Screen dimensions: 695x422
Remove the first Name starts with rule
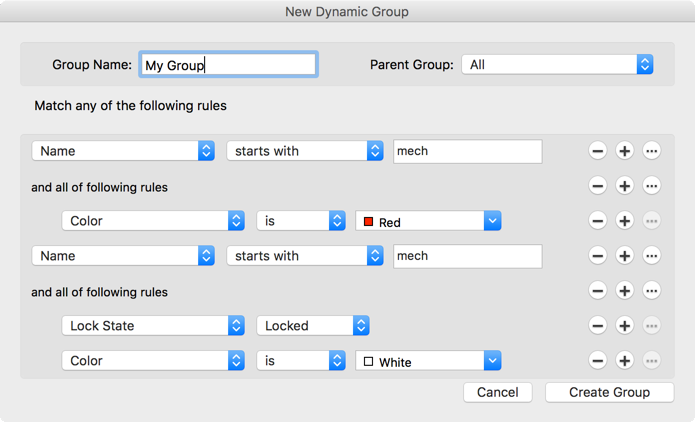[x=598, y=151]
